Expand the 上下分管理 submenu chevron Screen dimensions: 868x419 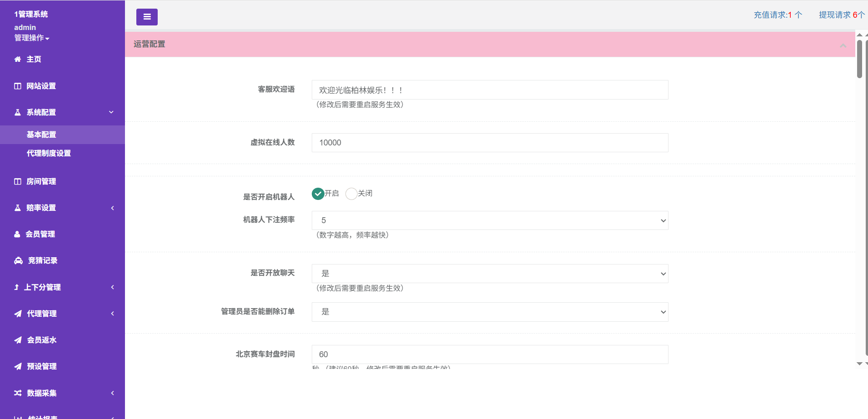[112, 287]
